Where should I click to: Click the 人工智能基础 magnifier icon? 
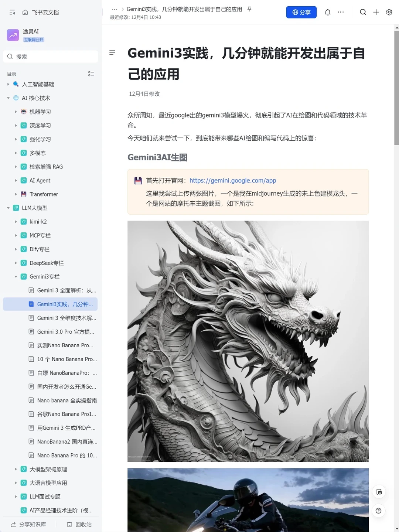[16, 84]
